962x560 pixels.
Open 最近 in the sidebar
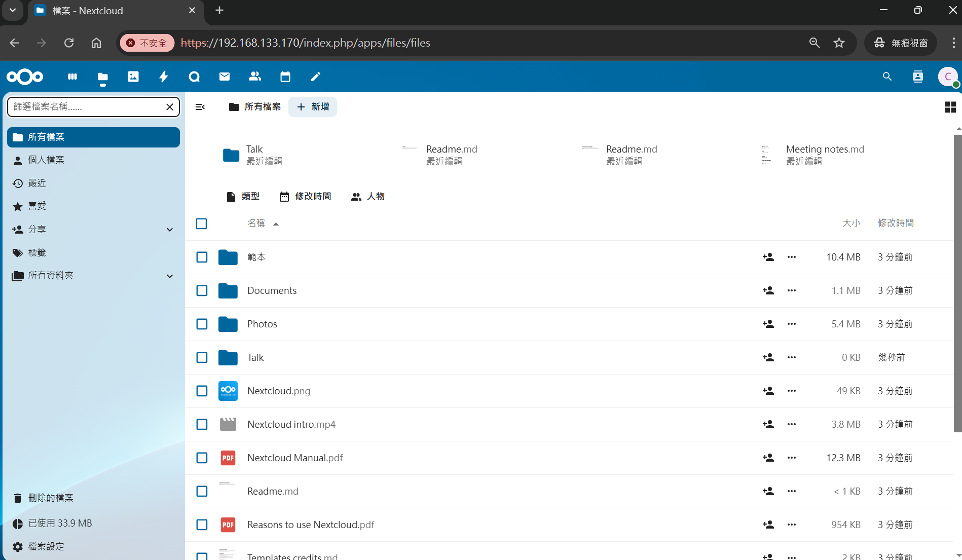point(37,183)
